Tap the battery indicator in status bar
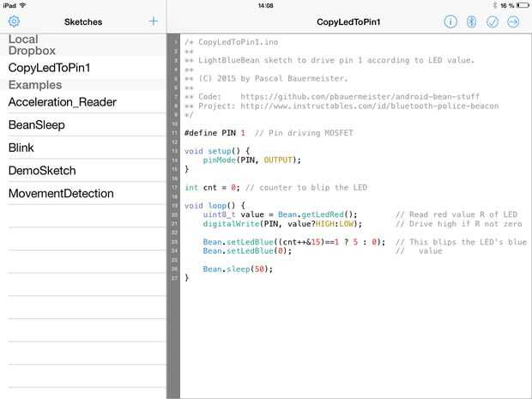 522,5
